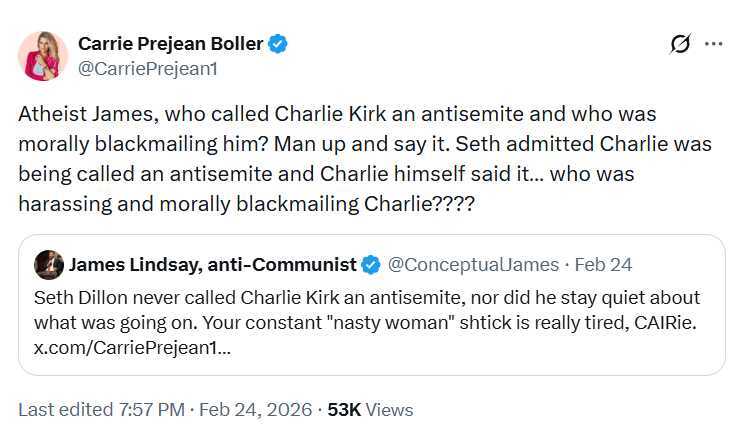Click Carrie Prejean Boller's profile avatar

(x=43, y=56)
